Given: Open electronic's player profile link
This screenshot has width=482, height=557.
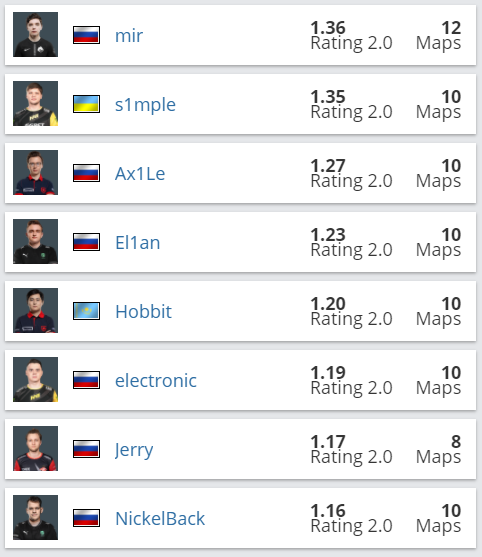Looking at the screenshot, I should point(156,380).
